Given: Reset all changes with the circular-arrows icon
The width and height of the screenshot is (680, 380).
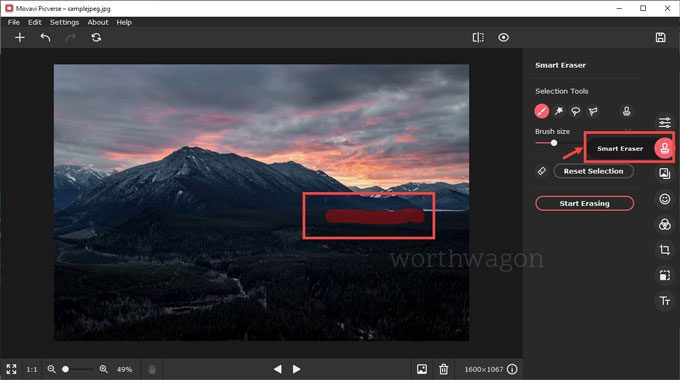Looking at the screenshot, I should tap(96, 38).
